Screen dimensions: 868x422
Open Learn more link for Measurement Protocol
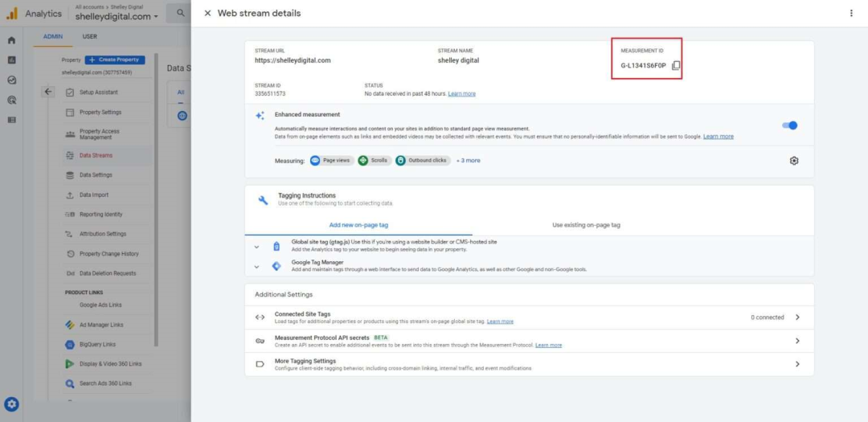(x=549, y=346)
